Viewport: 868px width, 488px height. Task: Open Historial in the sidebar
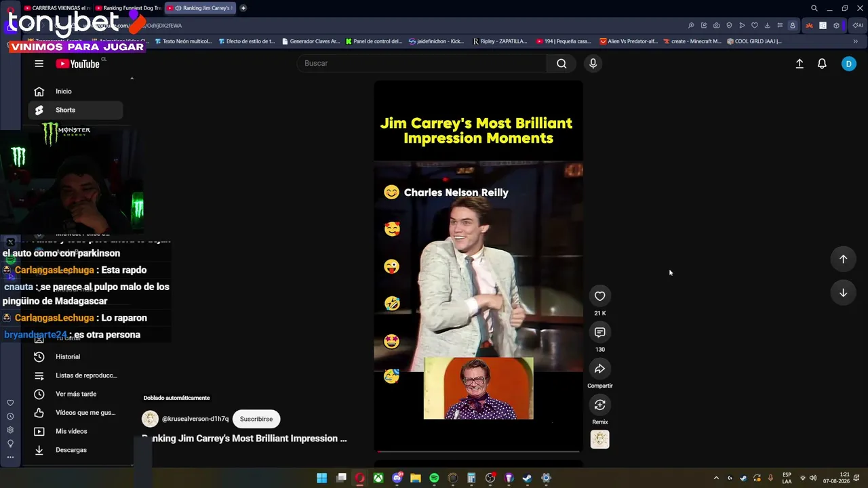tap(75, 357)
